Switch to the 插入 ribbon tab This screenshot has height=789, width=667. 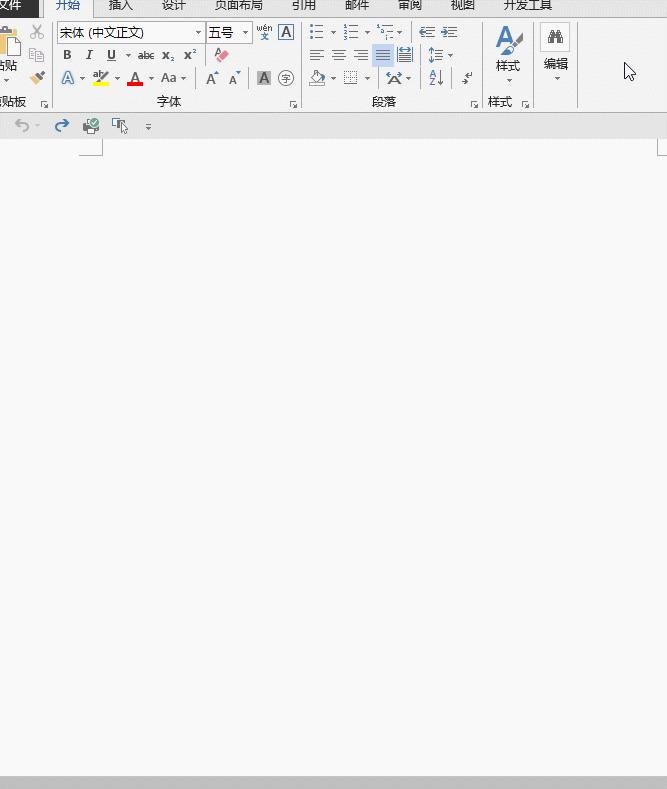click(120, 6)
